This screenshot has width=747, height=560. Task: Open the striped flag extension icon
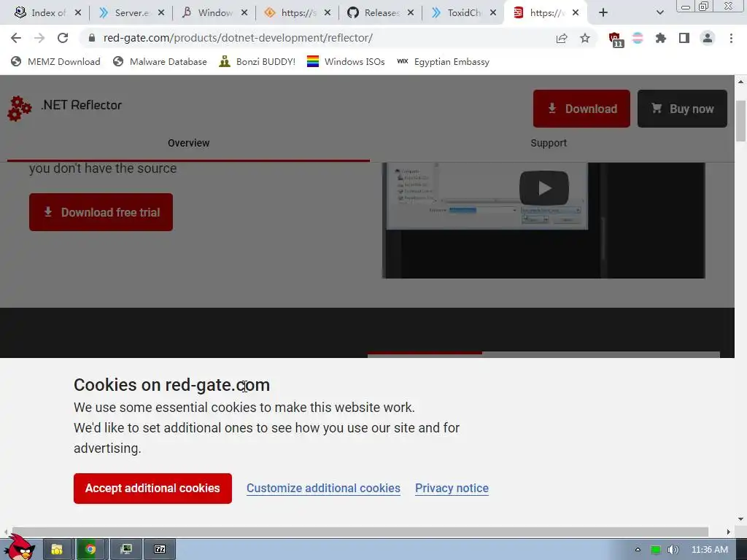tap(638, 38)
